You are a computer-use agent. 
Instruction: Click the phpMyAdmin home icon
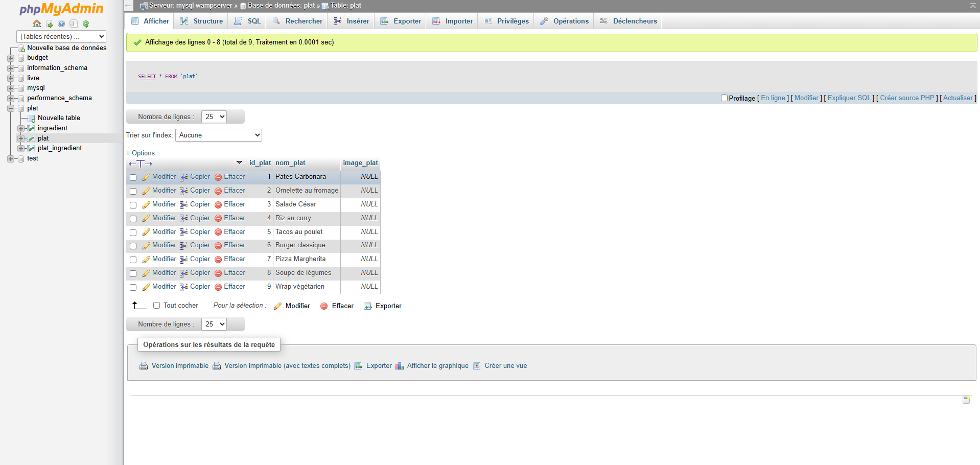click(x=36, y=24)
